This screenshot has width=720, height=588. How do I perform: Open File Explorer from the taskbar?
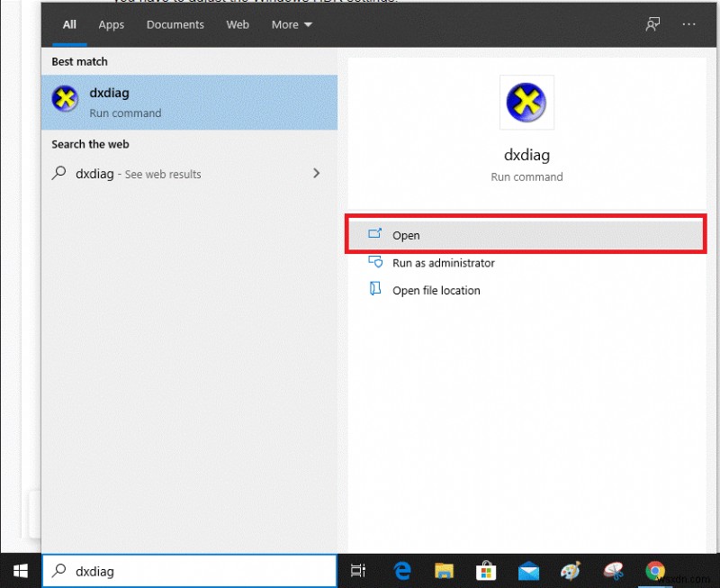tap(444, 570)
